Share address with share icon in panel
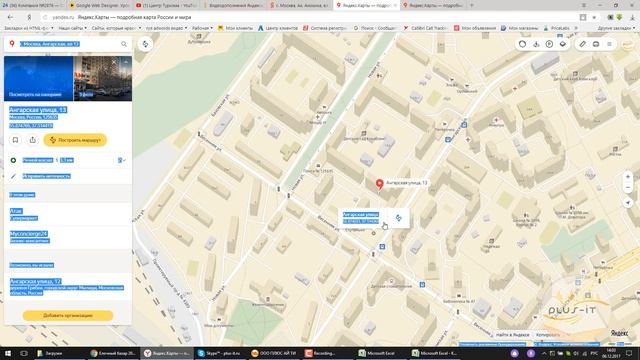This screenshot has height=360, width=640. point(33,140)
